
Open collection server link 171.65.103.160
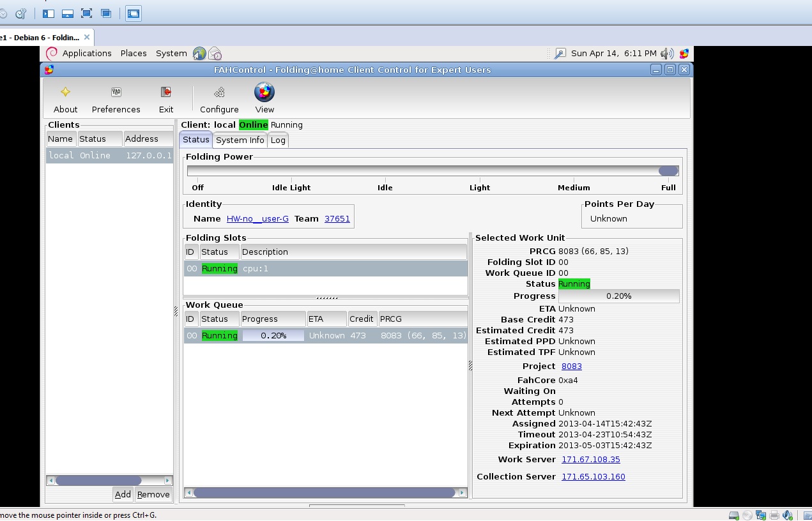pyautogui.click(x=594, y=477)
